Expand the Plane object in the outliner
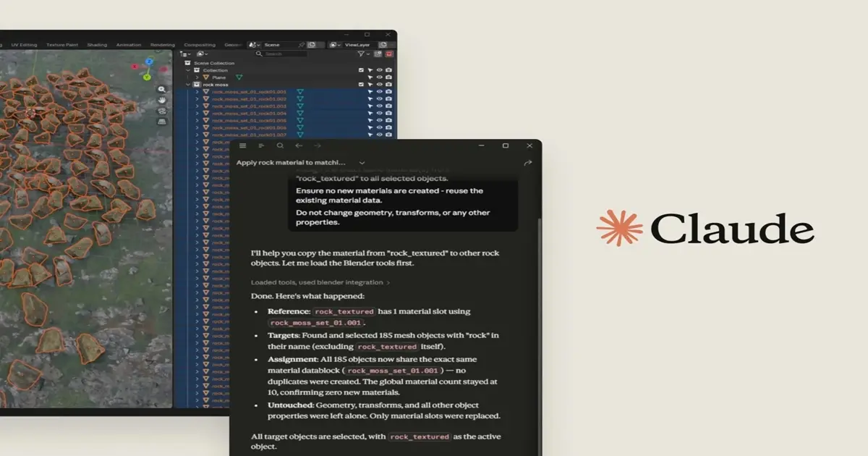Screen dimensions: 868x456 tap(197, 77)
